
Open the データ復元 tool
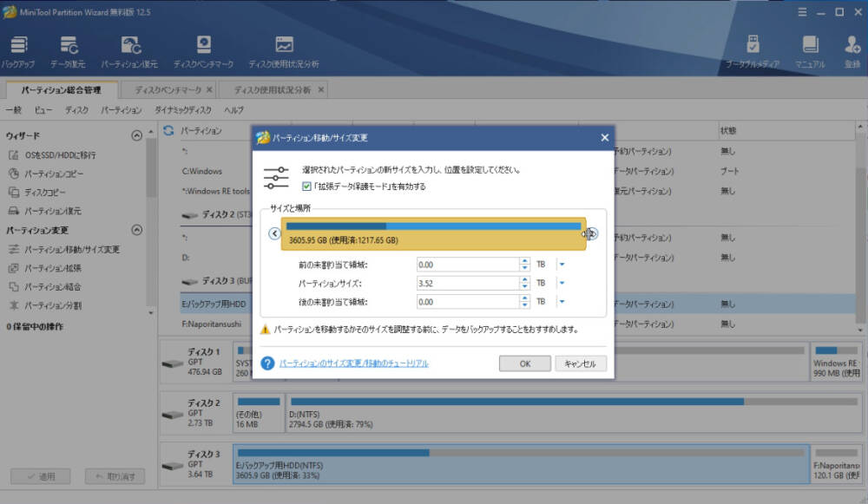[68, 52]
